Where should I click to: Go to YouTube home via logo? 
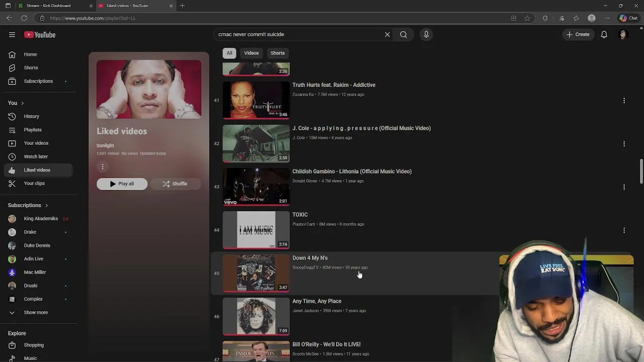(40, 35)
